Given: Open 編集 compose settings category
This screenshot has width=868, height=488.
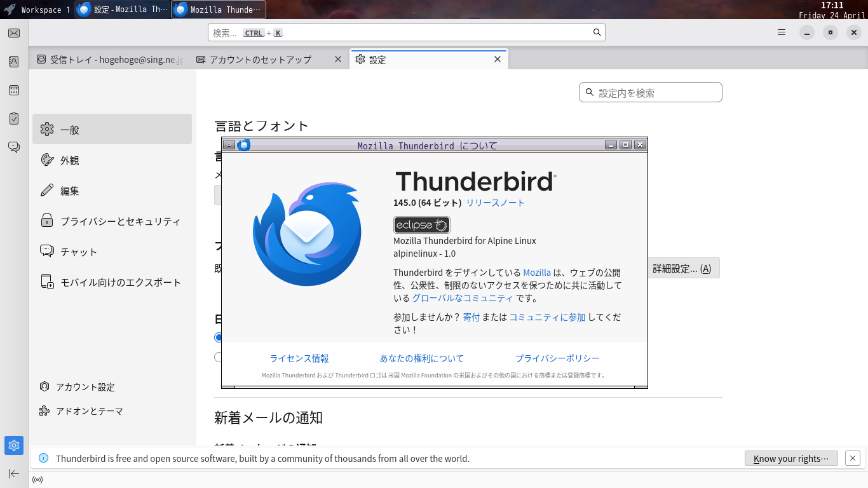Looking at the screenshot, I should coord(112,191).
